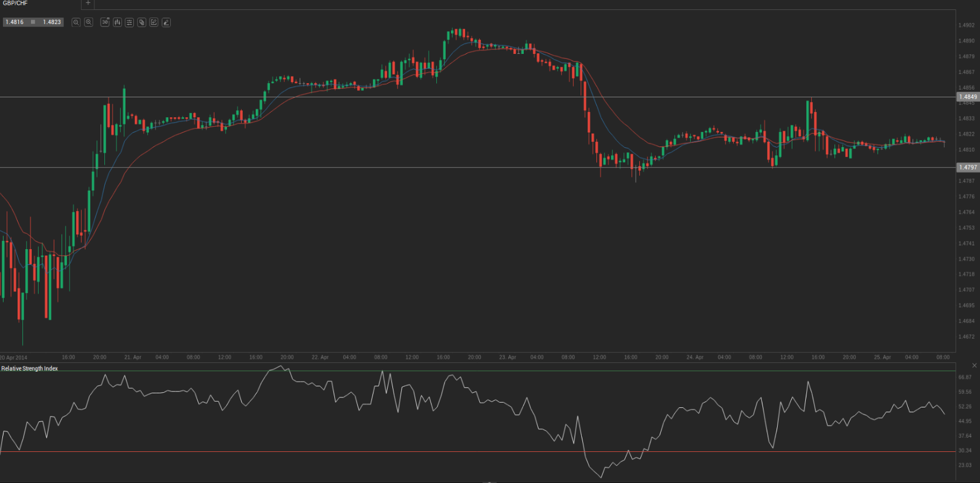The image size is (980, 483).
Task: Click the 25. Apr date axis label
Action: point(882,357)
